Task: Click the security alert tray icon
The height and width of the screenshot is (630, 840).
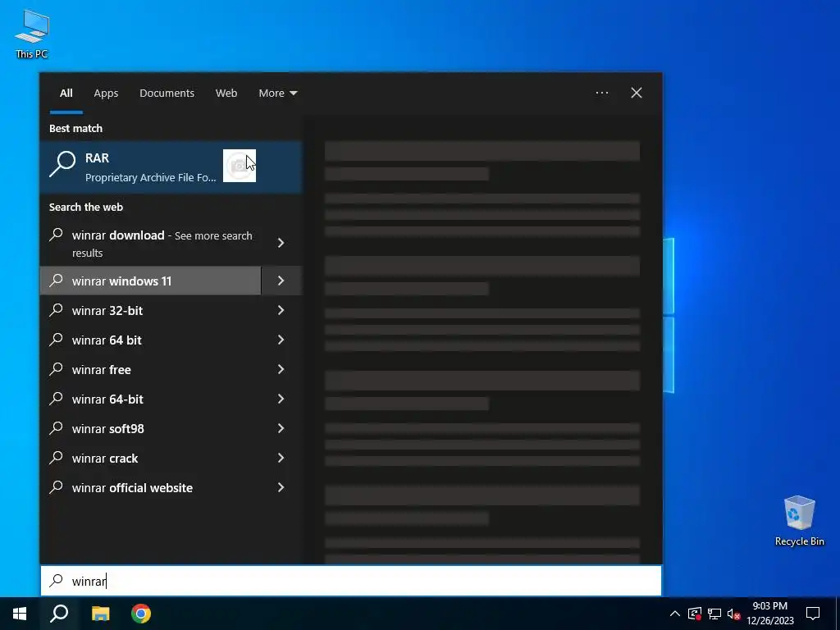Action: pos(694,614)
